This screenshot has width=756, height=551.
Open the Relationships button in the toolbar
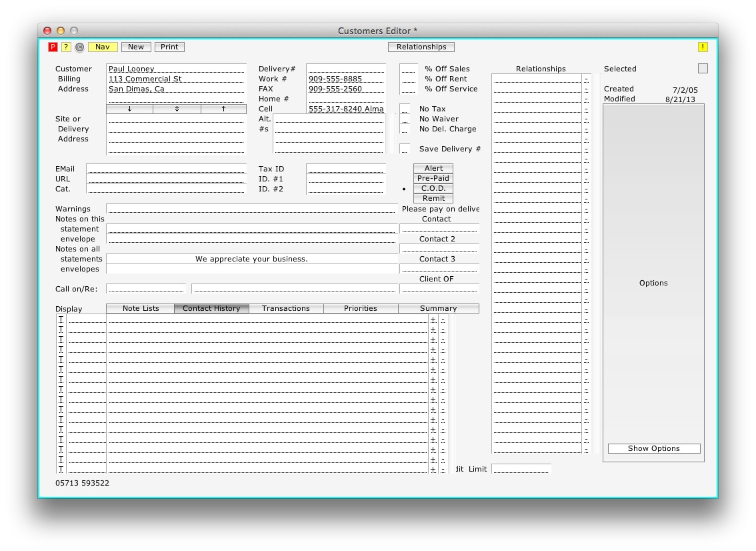point(421,47)
